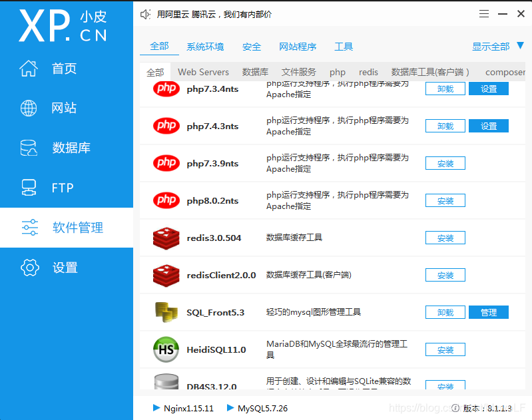This screenshot has height=420, width=532.
Task: Click the MySQL5.7.26 play arrow
Action: click(230, 408)
